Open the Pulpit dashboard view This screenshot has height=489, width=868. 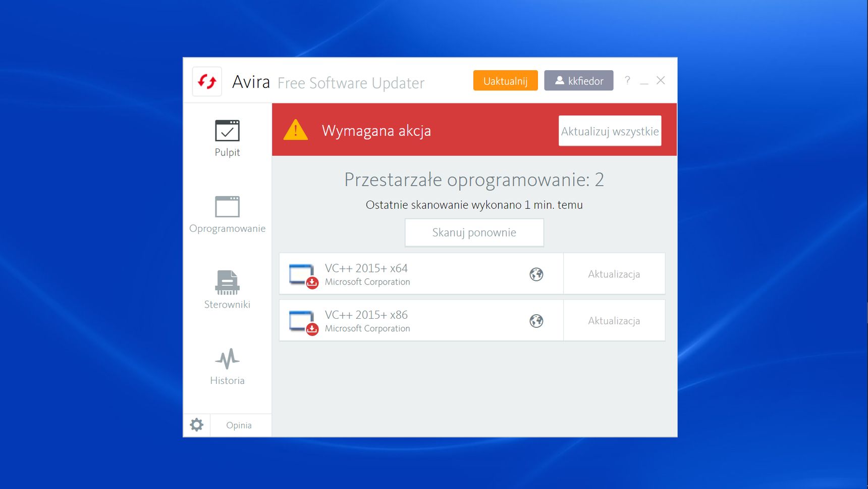coord(227,138)
